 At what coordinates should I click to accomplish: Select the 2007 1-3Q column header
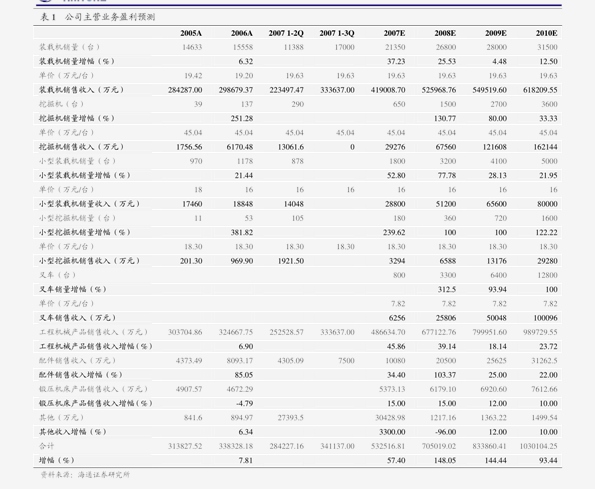[x=337, y=33]
